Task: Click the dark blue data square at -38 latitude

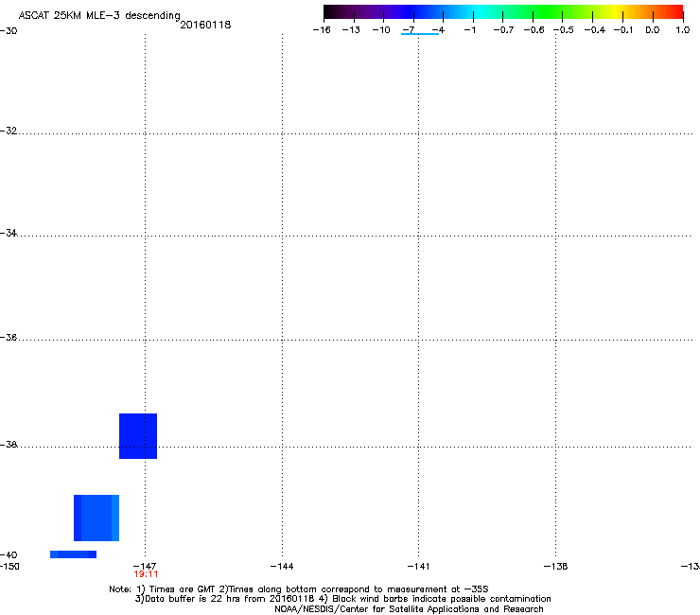Action: pyautogui.click(x=138, y=436)
